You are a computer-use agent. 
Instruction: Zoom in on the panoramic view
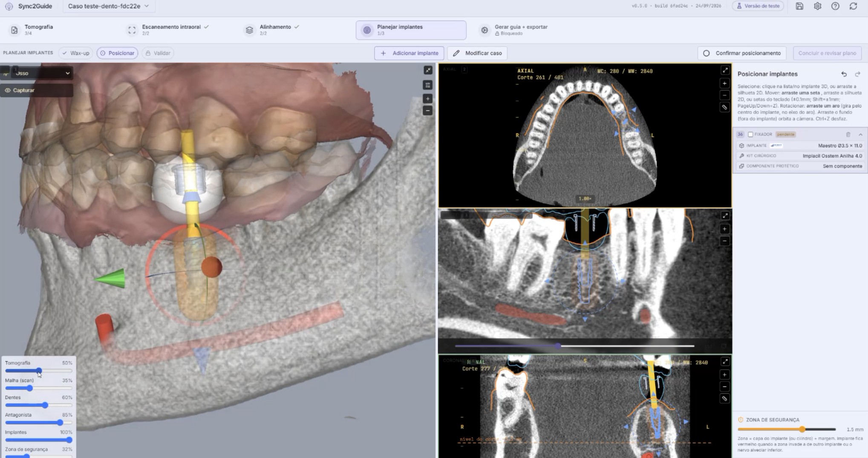[x=724, y=229]
